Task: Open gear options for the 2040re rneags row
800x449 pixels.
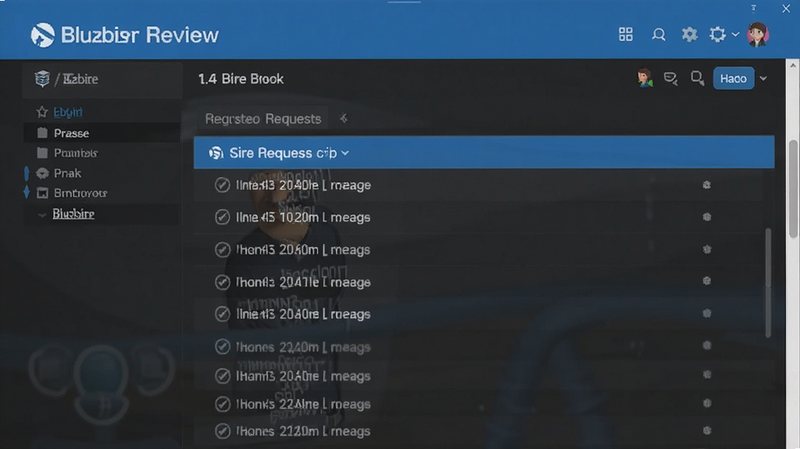Action: click(707, 313)
